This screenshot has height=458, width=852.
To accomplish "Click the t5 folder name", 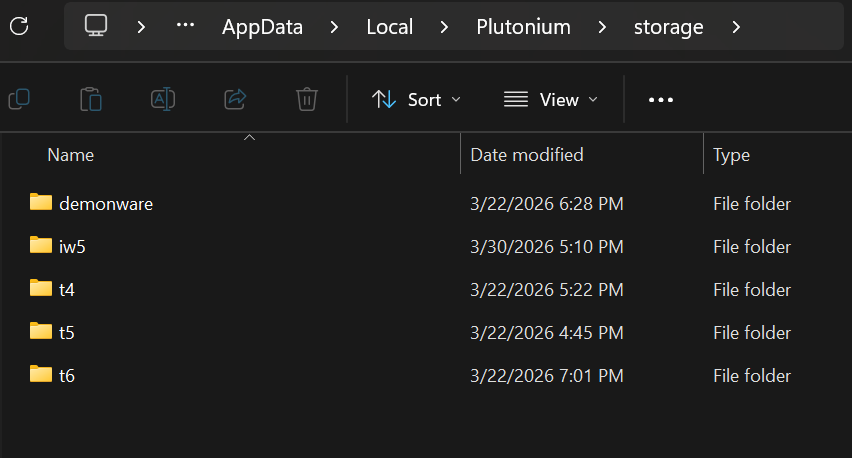I will point(67,332).
